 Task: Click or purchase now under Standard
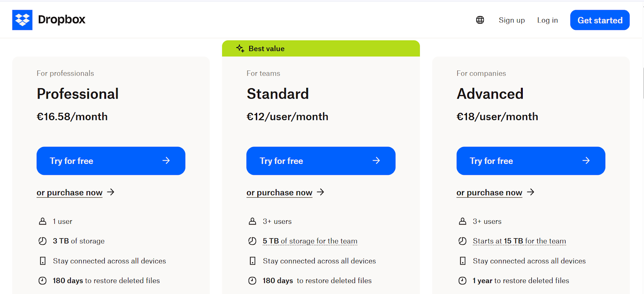pos(279,193)
